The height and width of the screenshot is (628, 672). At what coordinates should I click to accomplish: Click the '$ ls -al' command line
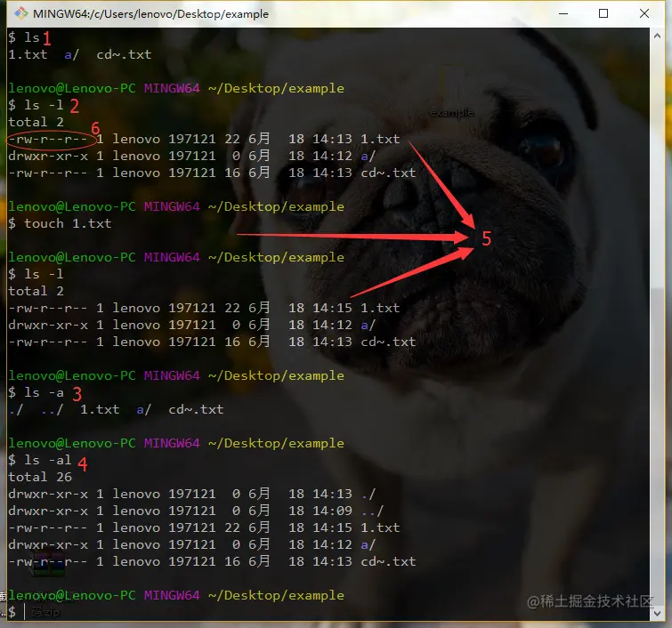coord(40,461)
